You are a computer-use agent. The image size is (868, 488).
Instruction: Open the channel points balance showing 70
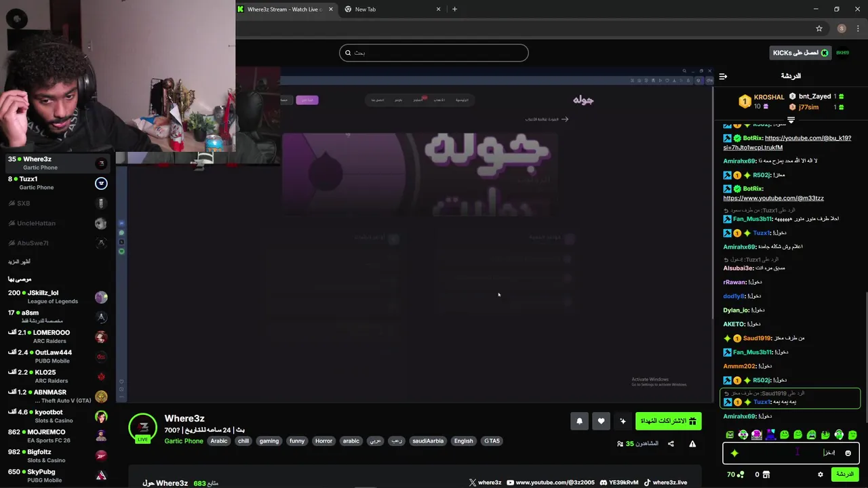(x=736, y=474)
